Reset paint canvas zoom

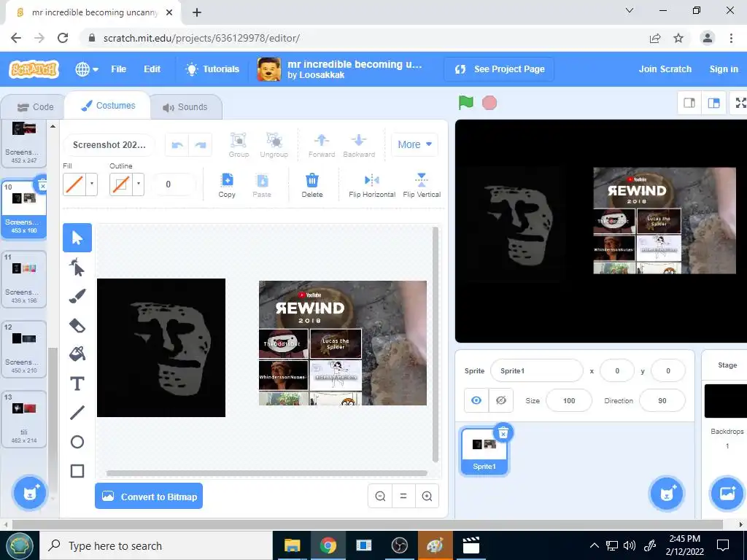(x=403, y=496)
